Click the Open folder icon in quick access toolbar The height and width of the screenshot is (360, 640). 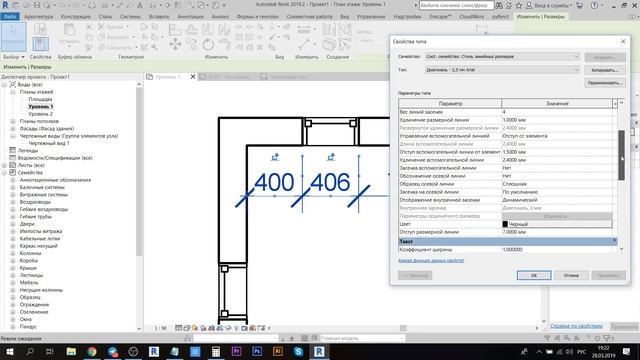click(27, 5)
